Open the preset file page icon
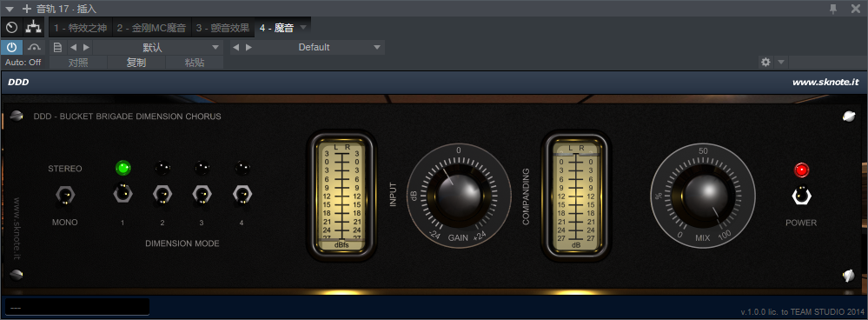The width and height of the screenshot is (868, 320). point(57,47)
